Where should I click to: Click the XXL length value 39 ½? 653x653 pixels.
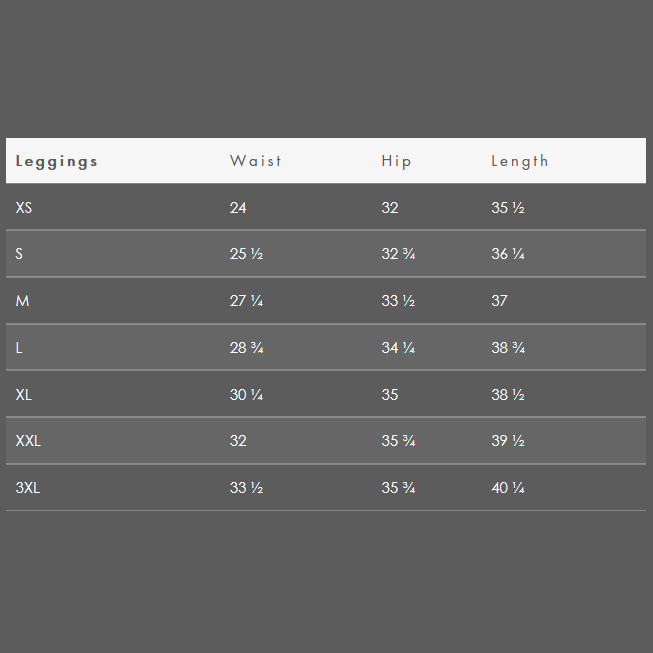(508, 441)
